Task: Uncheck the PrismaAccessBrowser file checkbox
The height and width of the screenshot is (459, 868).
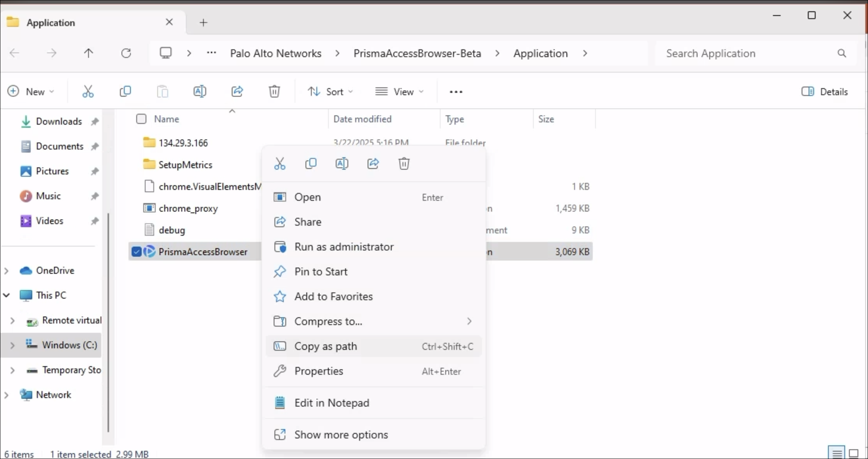Action: 136,252
